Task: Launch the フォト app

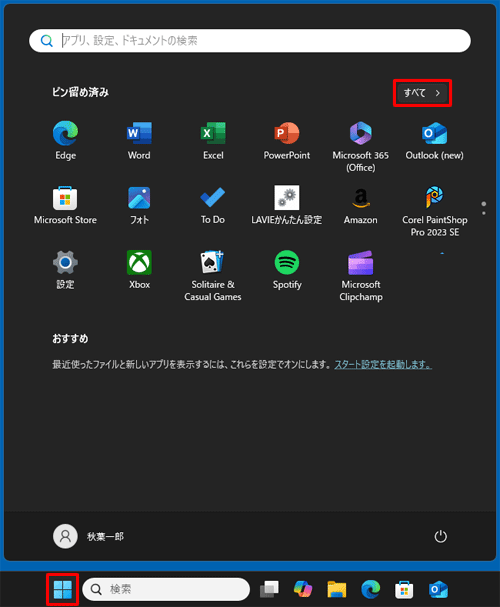Action: coord(139,206)
